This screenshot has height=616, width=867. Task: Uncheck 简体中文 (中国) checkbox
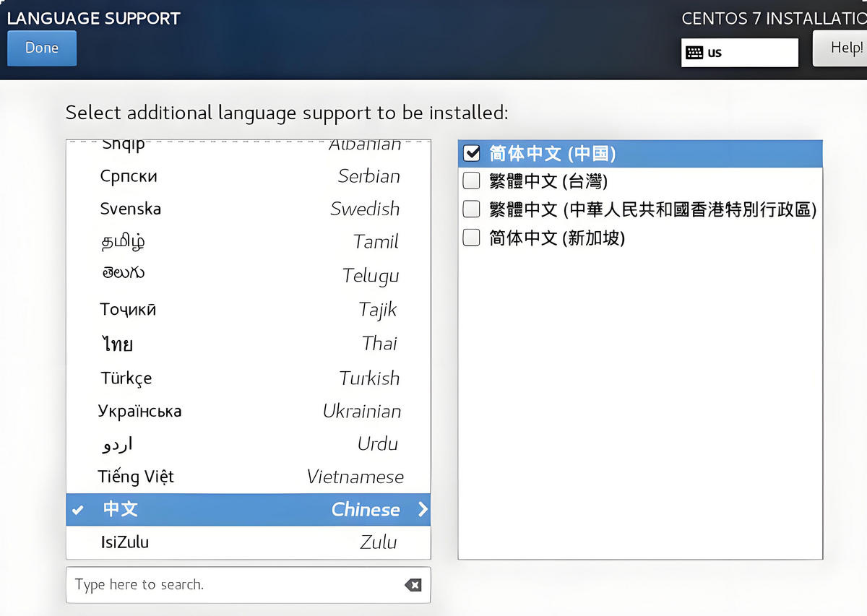tap(471, 153)
